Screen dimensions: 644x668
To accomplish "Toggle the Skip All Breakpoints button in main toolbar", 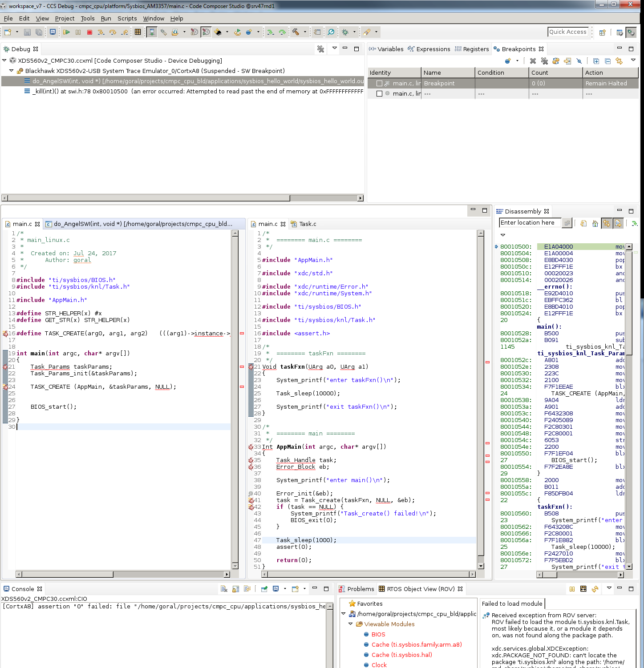I will tap(206, 32).
